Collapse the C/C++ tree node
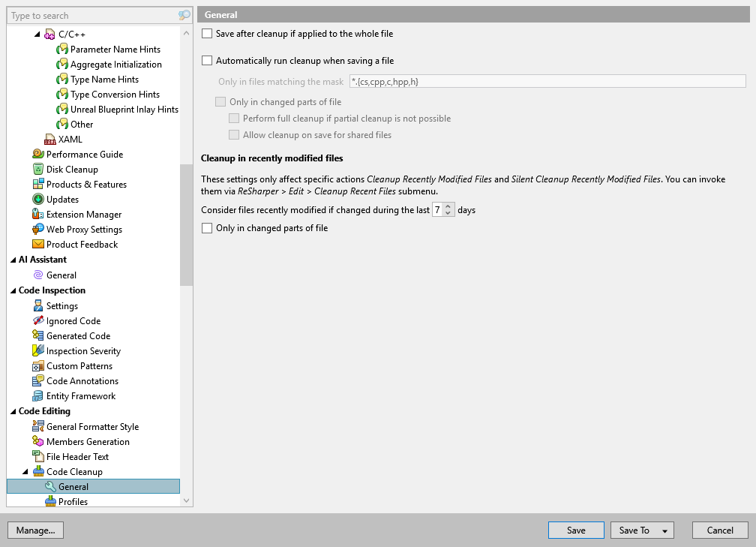 [x=37, y=35]
